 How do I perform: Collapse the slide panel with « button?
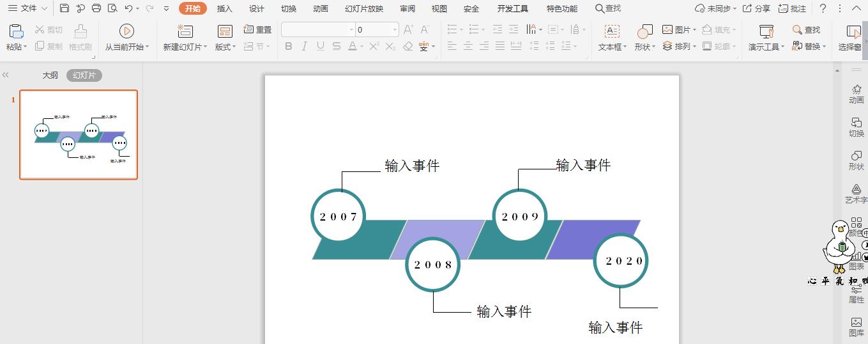tap(6, 75)
